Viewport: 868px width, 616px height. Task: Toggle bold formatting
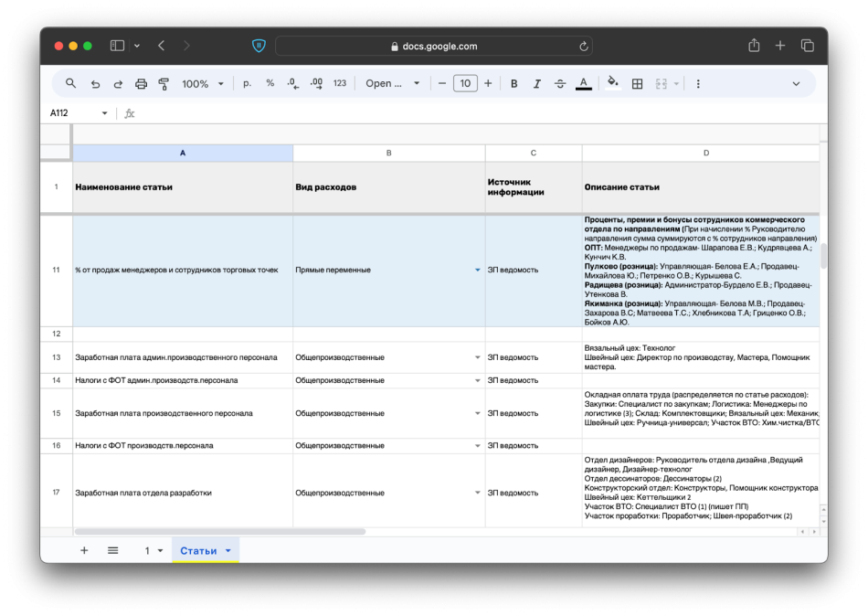click(513, 83)
